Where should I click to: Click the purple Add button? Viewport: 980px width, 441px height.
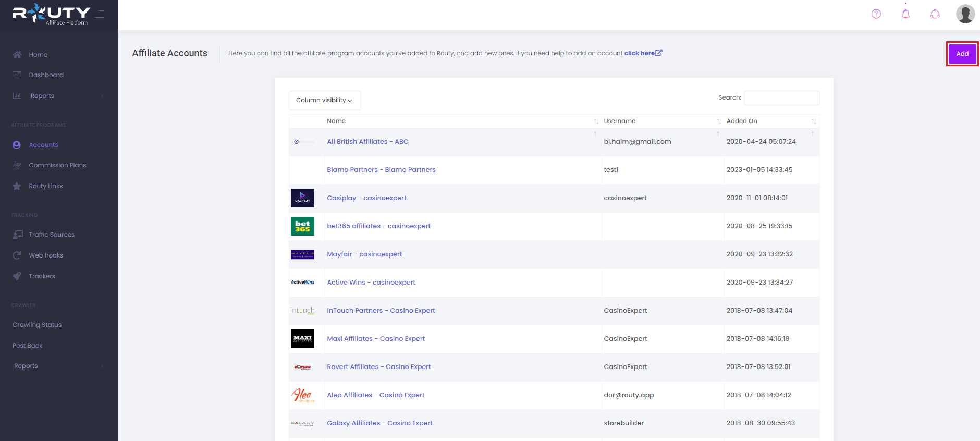point(962,54)
